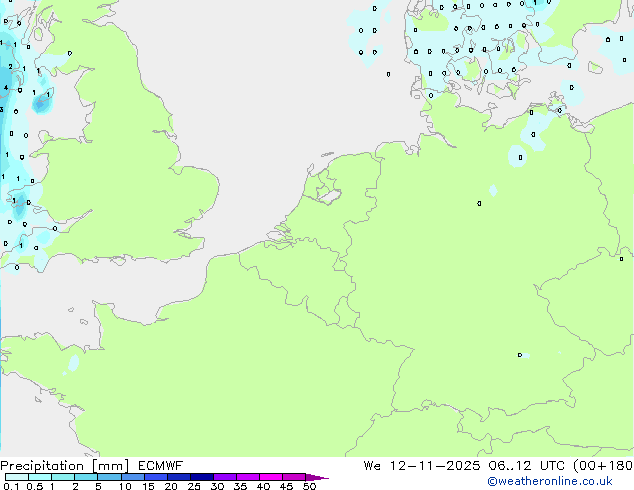Open the weatheronline.co.uk credit link

click(x=550, y=481)
